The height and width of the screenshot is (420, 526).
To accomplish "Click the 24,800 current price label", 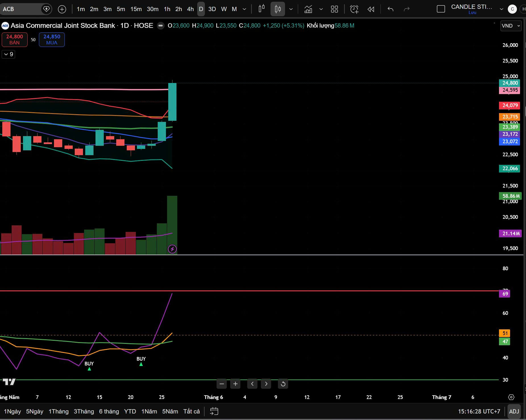I will click(510, 83).
